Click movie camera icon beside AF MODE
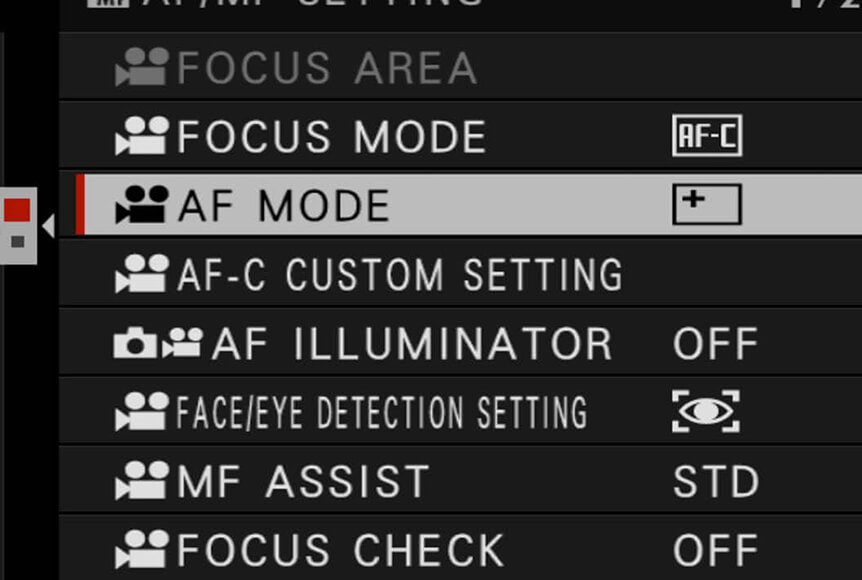862x580 pixels. coord(142,205)
